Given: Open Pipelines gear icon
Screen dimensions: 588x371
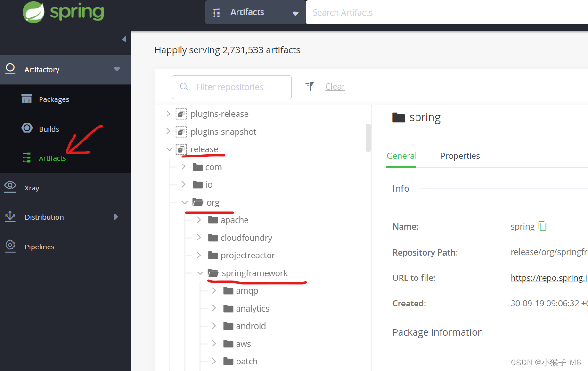Looking at the screenshot, I should tap(10, 246).
